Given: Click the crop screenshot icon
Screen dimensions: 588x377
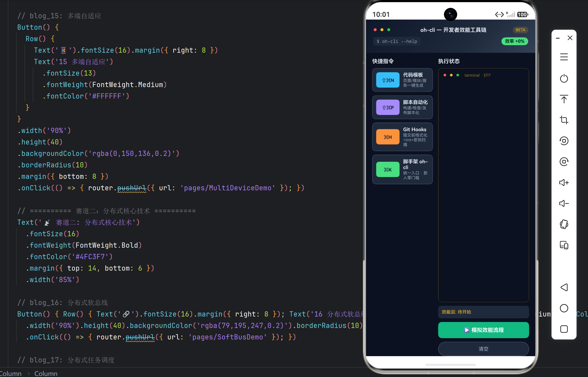Looking at the screenshot, I should point(564,120).
